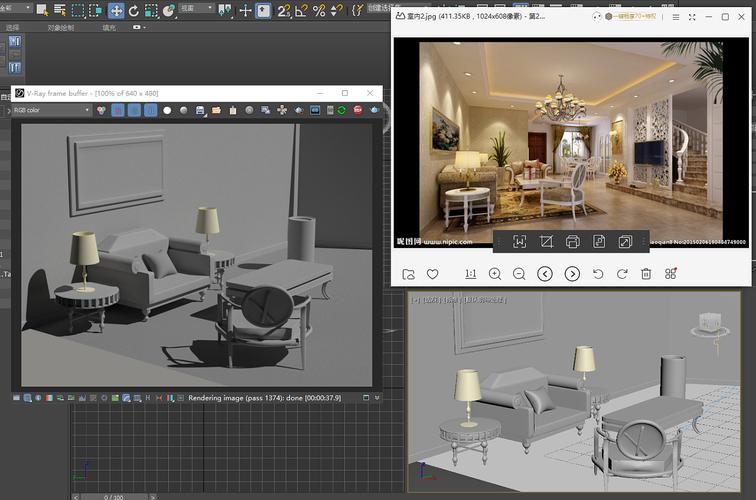Select the Scale tool in 3ds Max toolbar
The image size is (756, 500).
click(151, 10)
